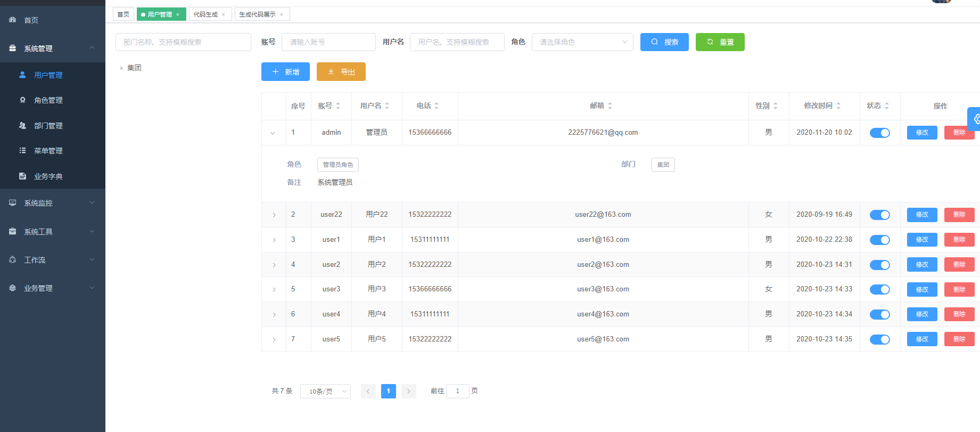
Task: Click the 工作流 icon in sidebar
Action: tap(12, 259)
